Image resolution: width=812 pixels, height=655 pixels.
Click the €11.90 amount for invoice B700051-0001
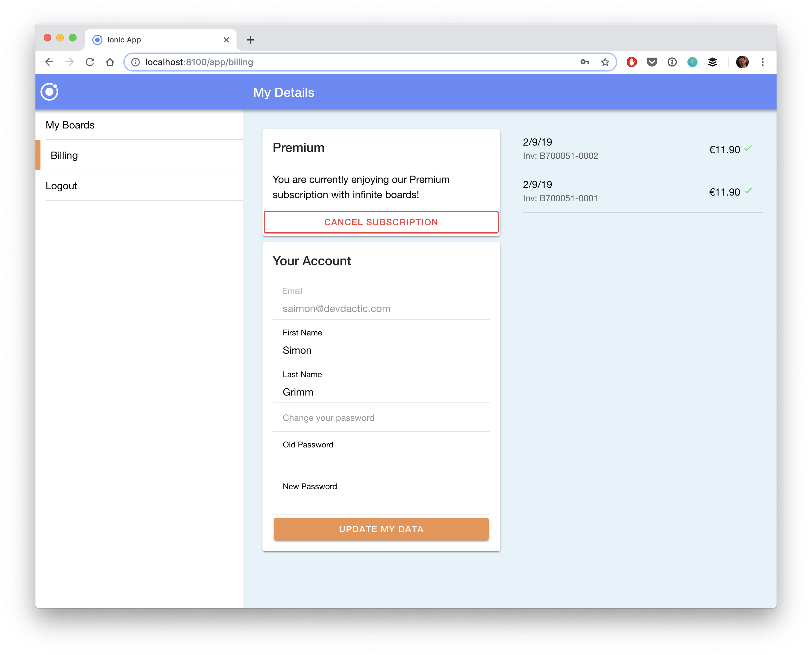point(724,192)
